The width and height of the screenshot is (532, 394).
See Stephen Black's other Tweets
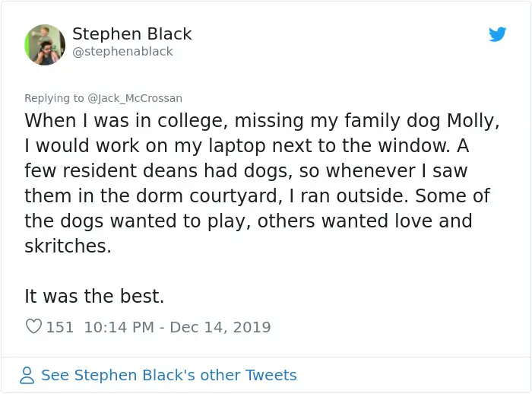(x=169, y=375)
